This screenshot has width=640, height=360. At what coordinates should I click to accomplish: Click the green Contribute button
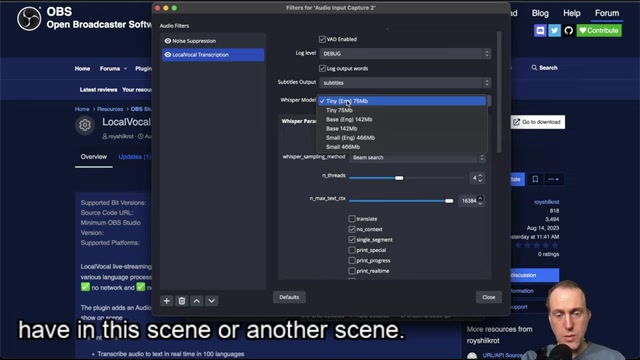599,31
